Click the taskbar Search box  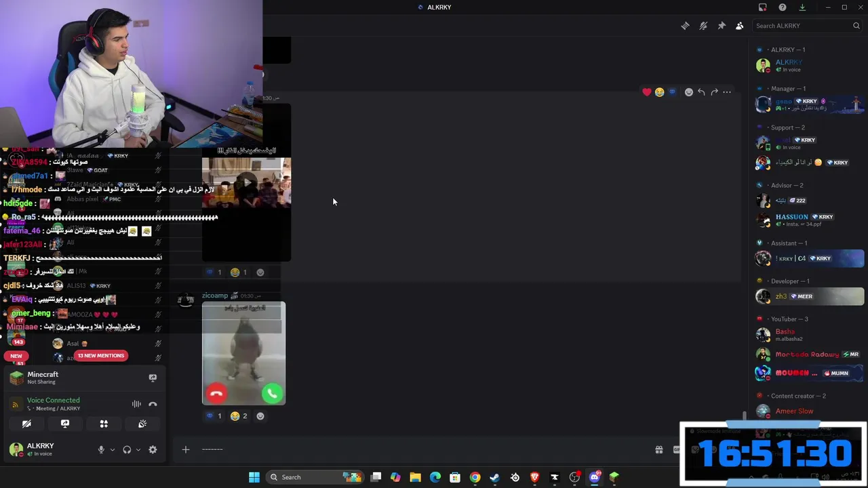click(x=316, y=477)
